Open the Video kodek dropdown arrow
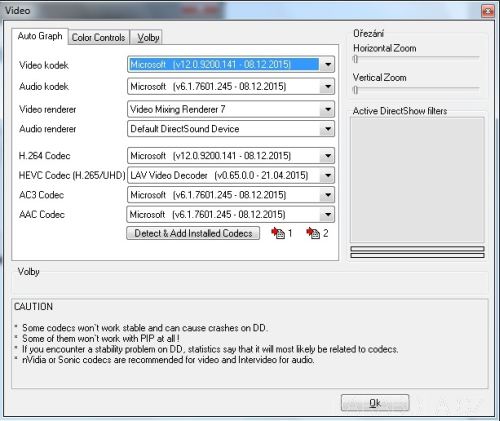 [x=327, y=64]
